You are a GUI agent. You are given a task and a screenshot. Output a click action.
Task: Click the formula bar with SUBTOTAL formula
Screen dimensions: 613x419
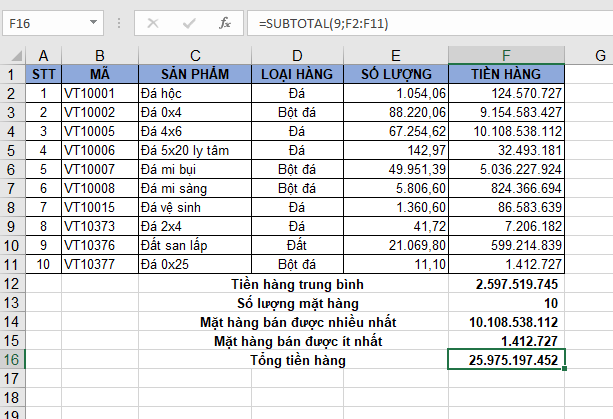(420, 22)
